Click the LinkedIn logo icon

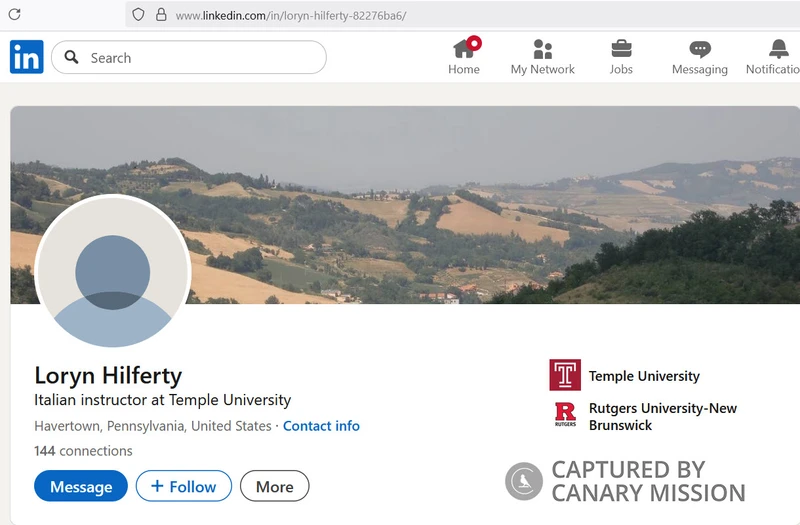pyautogui.click(x=27, y=57)
